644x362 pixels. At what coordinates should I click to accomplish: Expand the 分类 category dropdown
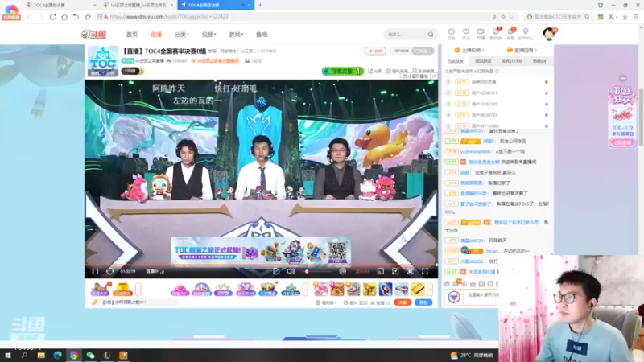(x=181, y=35)
